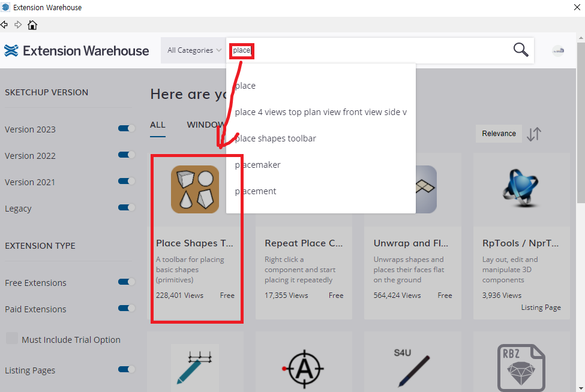Image resolution: width=585 pixels, height=392 pixels.
Task: Click scrollbar down arrow
Action: [581, 388]
